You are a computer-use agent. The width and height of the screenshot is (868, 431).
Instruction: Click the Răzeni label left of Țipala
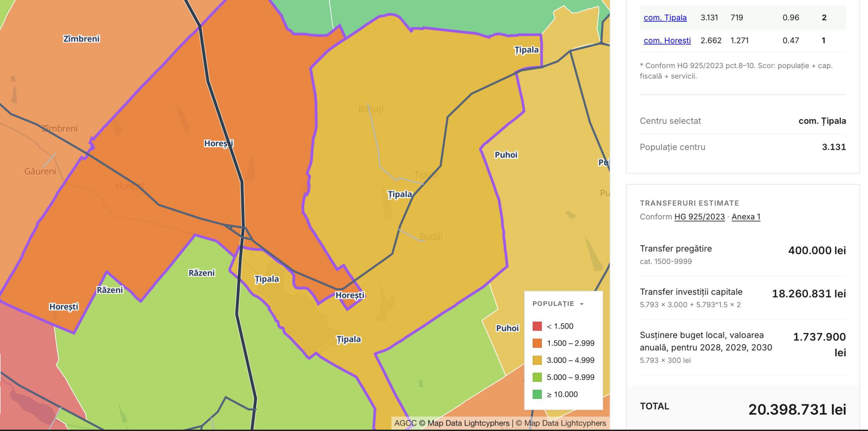tap(201, 273)
